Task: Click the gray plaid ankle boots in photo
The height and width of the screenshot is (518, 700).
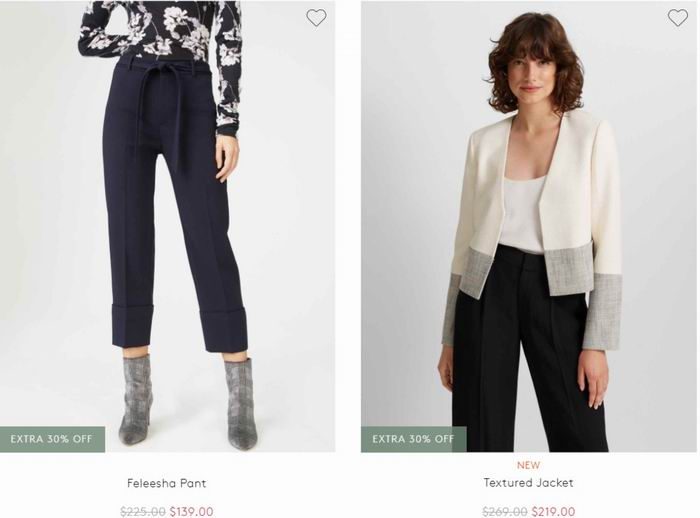Action: click(188, 402)
